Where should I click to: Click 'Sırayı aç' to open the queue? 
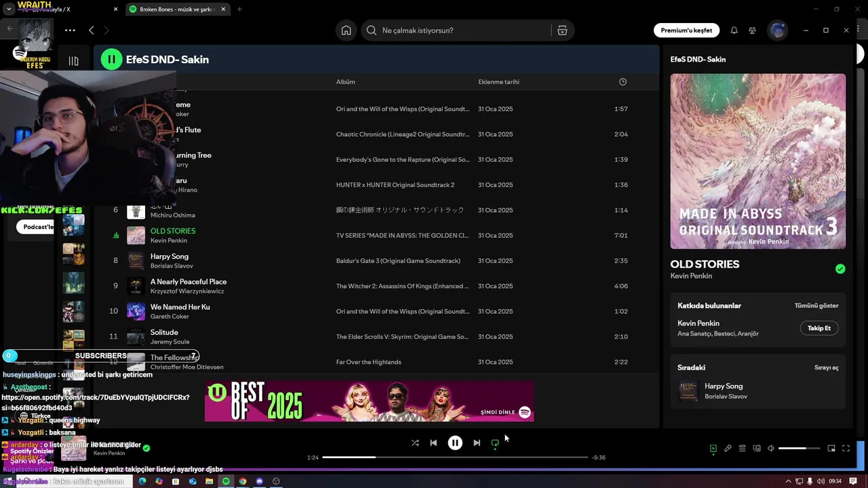tap(827, 367)
